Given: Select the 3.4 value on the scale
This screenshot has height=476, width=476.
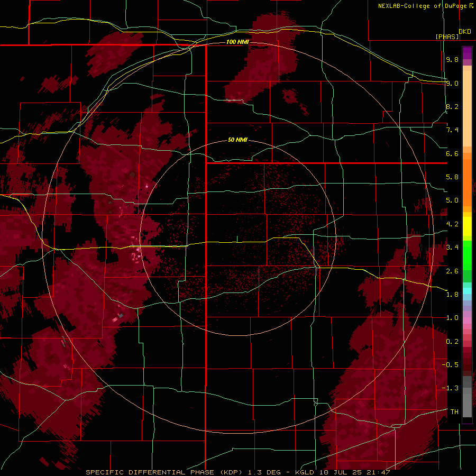Looking at the screenshot, I should [x=452, y=248].
